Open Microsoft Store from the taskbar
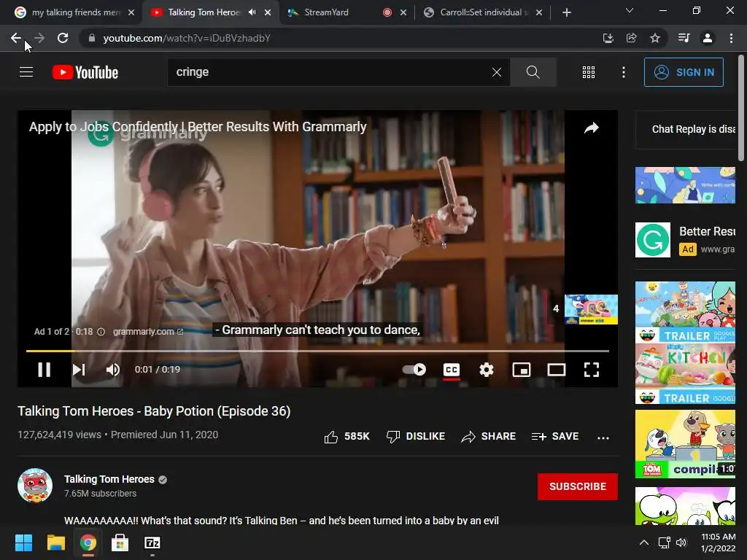 [120, 542]
